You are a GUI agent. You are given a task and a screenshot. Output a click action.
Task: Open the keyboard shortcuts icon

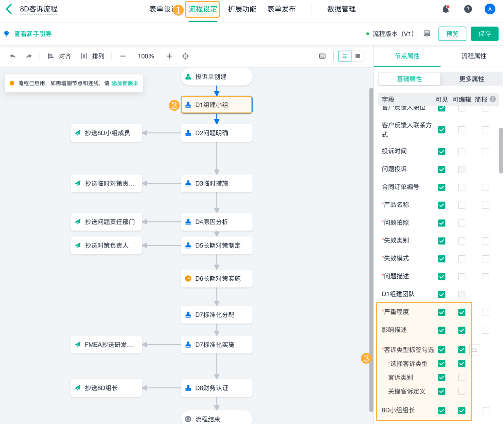(322, 56)
